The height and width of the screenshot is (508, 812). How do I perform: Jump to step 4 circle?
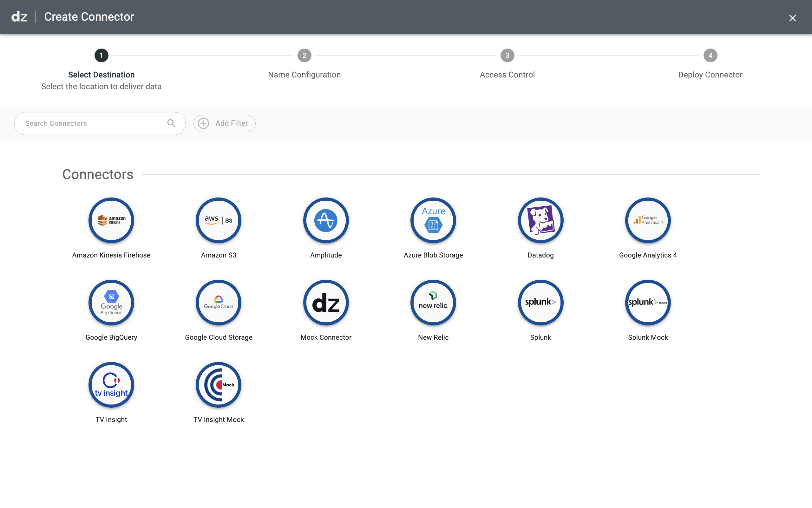710,56
